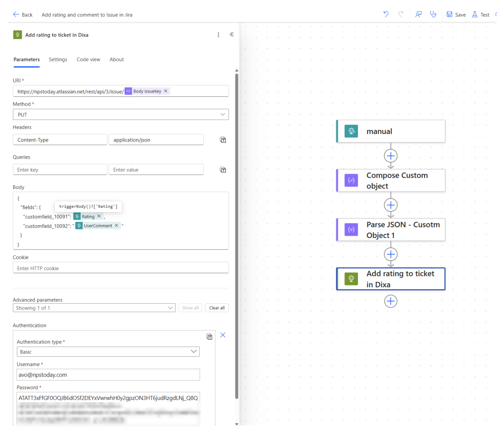Click the Parse JSON node icon
The height and width of the screenshot is (434, 504).
tap(351, 230)
